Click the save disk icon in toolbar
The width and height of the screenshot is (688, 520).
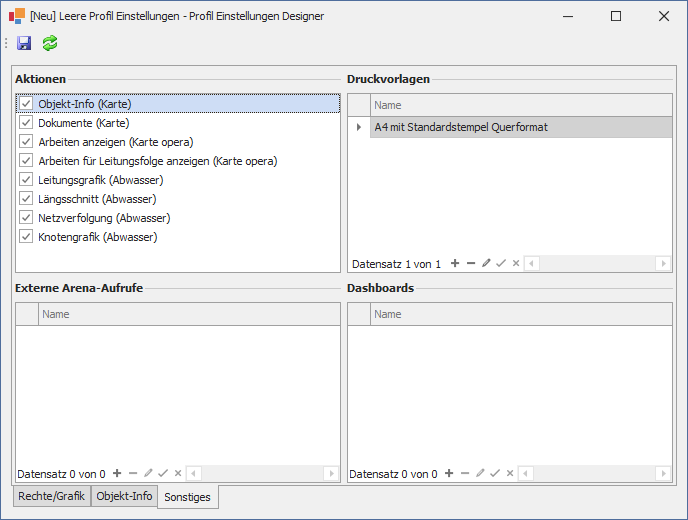[x=24, y=43]
